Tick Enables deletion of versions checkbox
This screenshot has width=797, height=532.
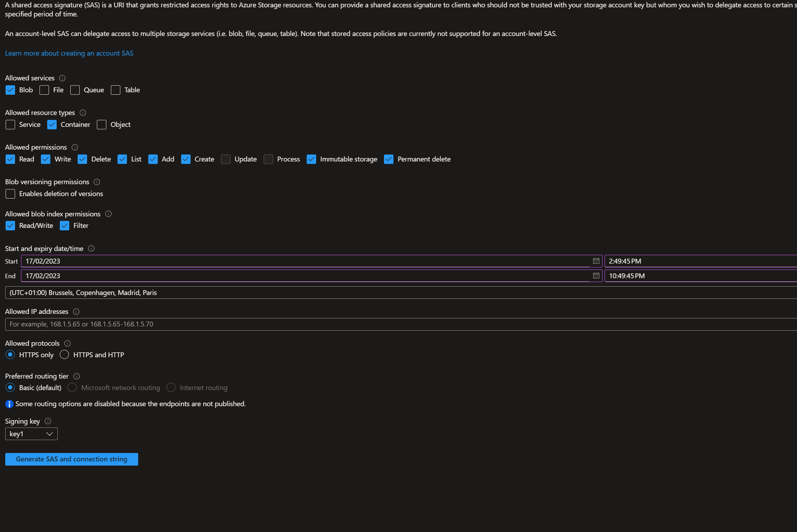(x=10, y=194)
